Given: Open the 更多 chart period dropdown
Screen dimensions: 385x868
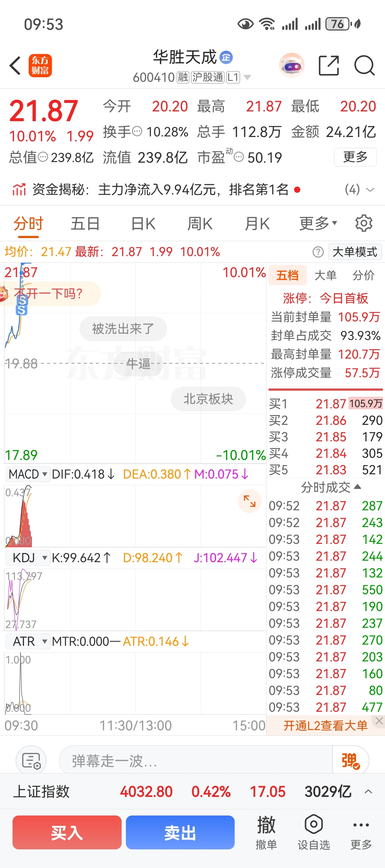Looking at the screenshot, I should click(318, 223).
